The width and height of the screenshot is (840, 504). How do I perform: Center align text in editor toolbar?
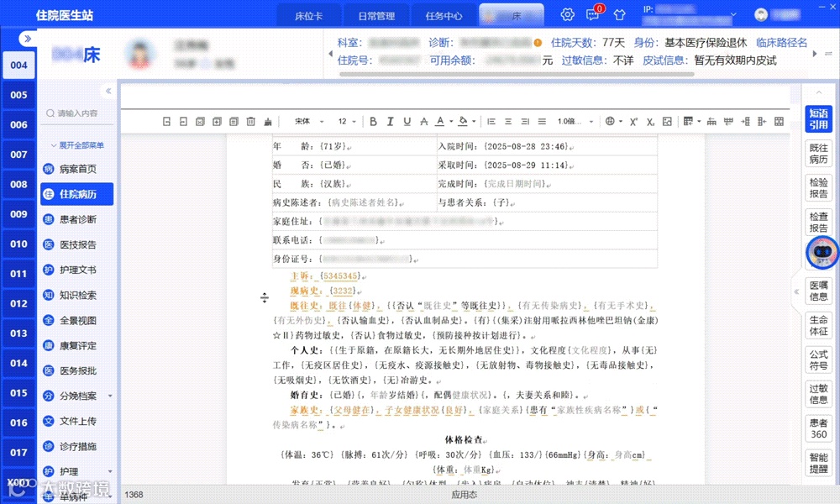click(x=508, y=122)
